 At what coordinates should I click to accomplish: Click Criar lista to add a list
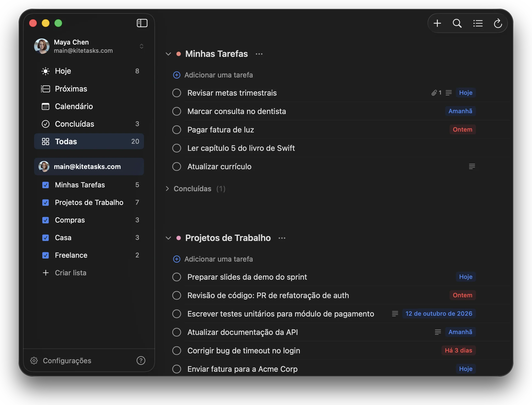click(x=71, y=273)
